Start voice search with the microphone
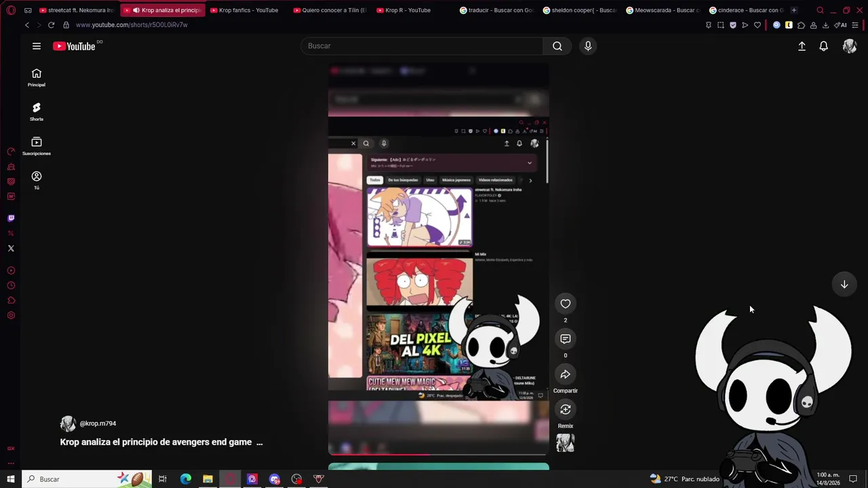 pos(588,46)
